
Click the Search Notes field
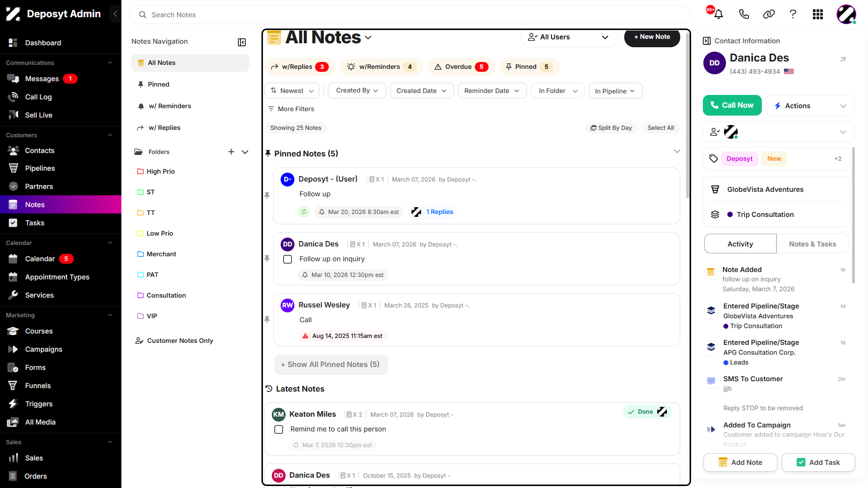pos(409,15)
